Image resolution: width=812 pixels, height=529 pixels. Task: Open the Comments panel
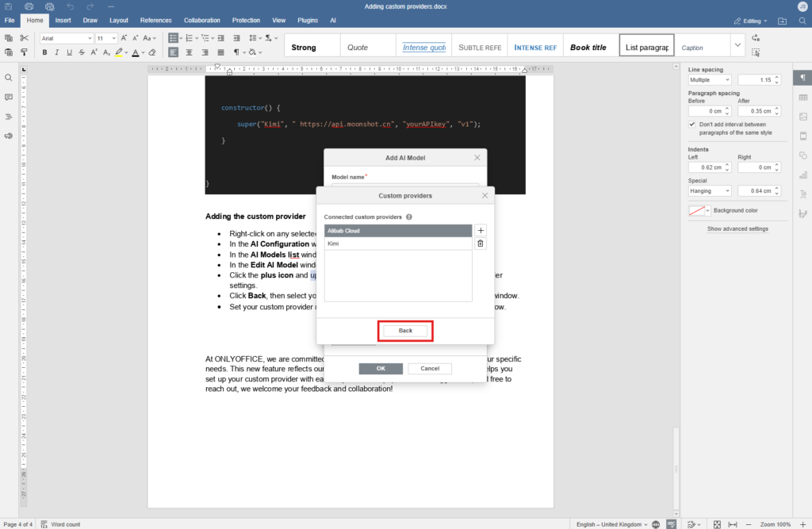click(x=9, y=97)
